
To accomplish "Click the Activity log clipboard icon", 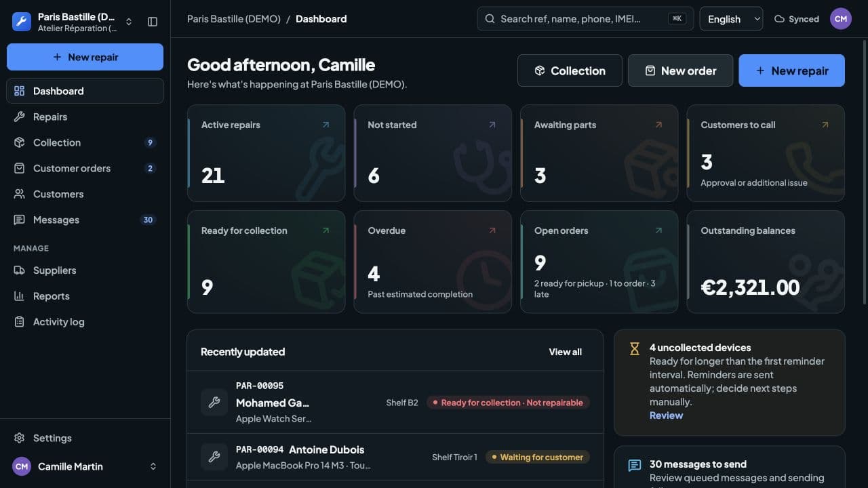I will click(x=20, y=322).
